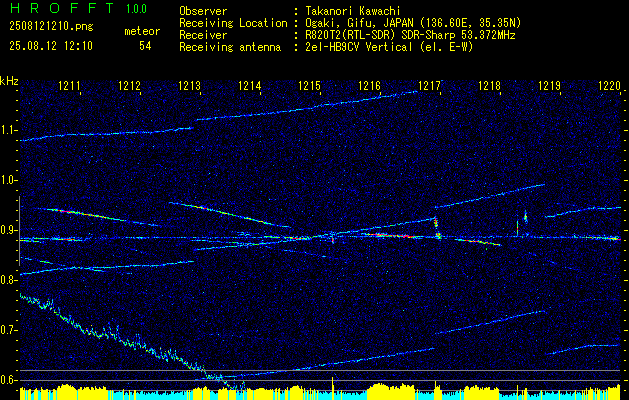Click the date stamp 25.08.12 12:10
This screenshot has height=400, width=629.
pyautogui.click(x=51, y=46)
